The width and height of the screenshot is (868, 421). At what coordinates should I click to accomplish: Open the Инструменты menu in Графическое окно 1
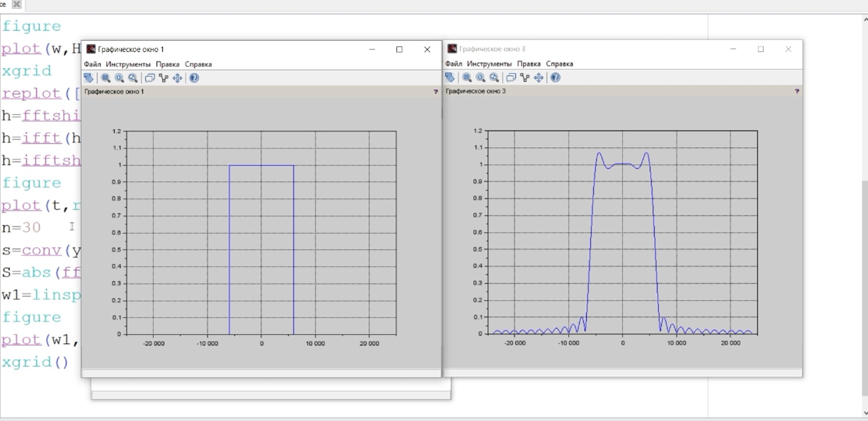[128, 64]
